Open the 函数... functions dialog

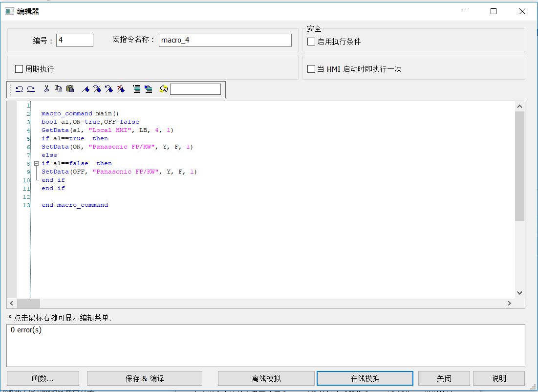click(43, 378)
